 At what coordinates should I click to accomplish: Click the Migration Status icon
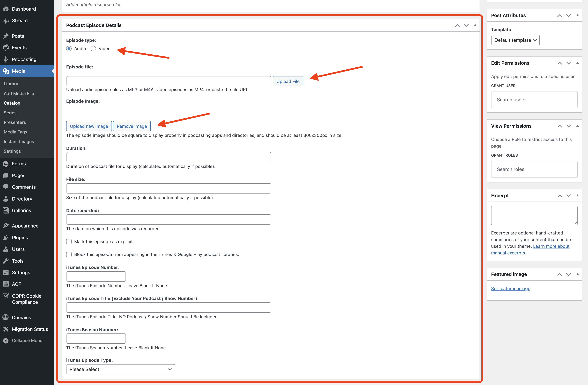click(x=6, y=329)
